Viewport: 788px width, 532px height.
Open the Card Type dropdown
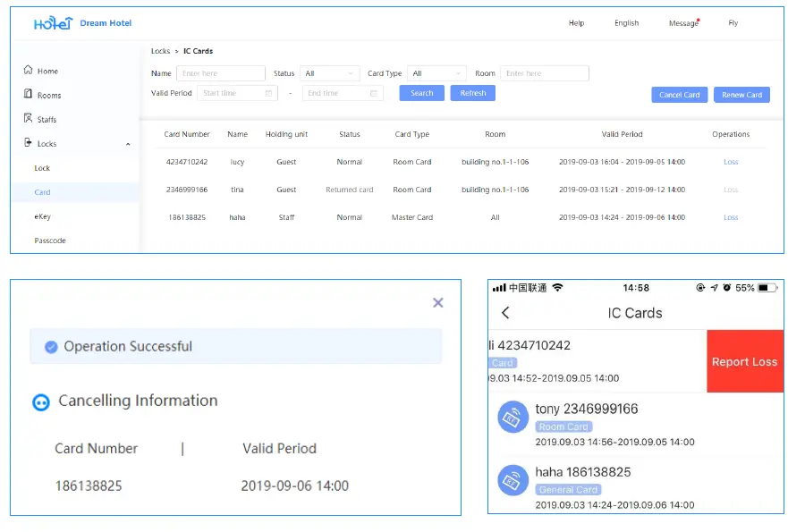436,73
